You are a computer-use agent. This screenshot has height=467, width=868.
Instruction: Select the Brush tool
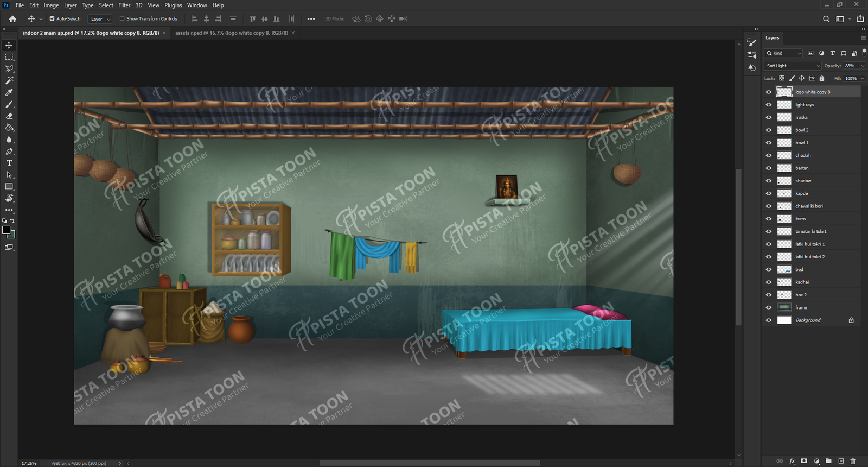click(x=9, y=104)
